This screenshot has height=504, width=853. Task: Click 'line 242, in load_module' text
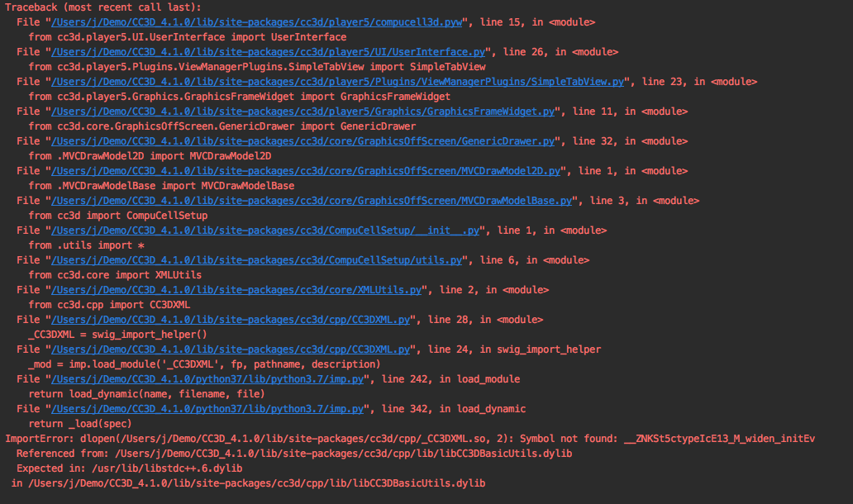tap(451, 379)
